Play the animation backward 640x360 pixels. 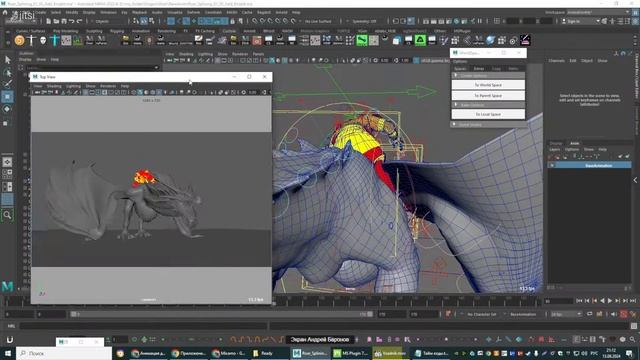602,301
